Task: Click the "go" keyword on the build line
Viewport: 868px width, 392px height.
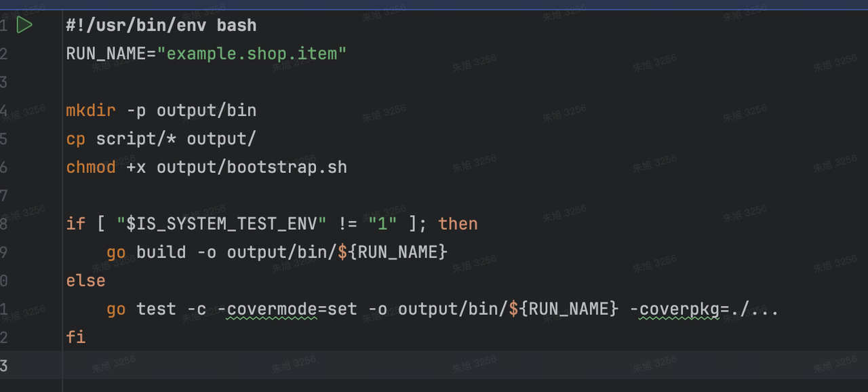Action: (116, 252)
